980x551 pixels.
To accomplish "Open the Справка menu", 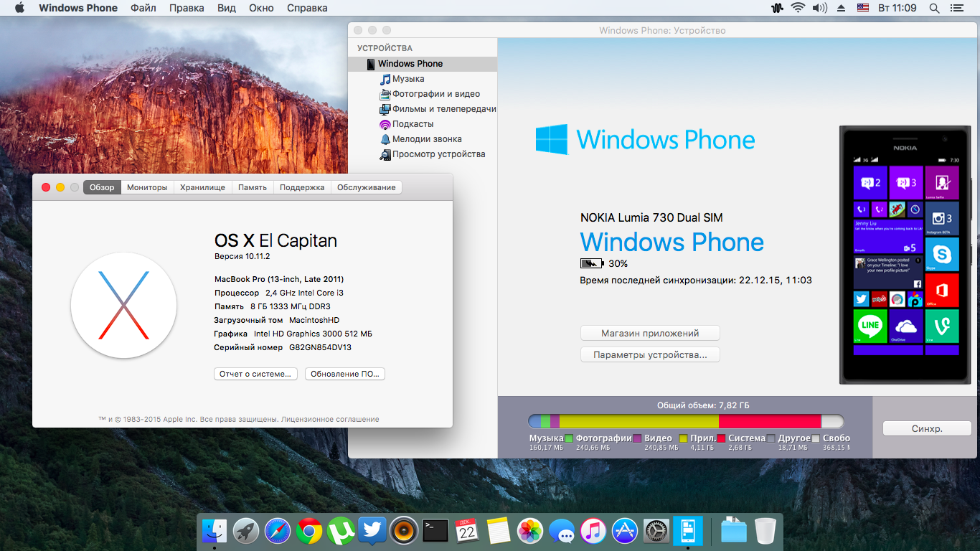I will point(307,8).
